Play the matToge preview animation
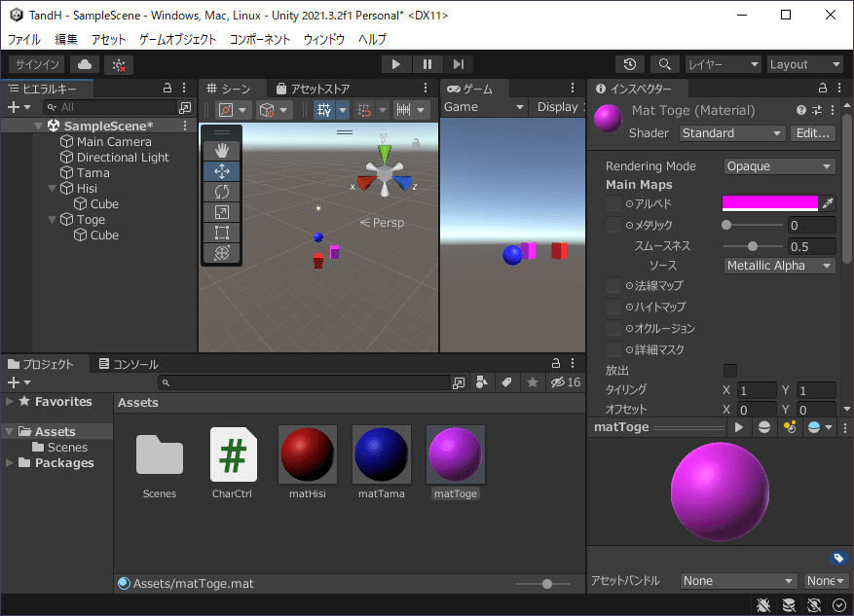Viewport: 854px width, 616px height. pos(738,428)
